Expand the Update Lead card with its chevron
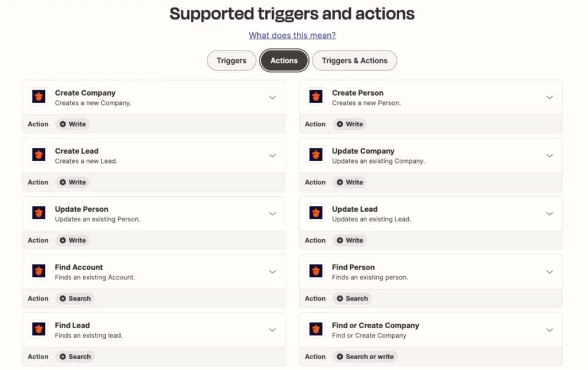 pos(550,213)
